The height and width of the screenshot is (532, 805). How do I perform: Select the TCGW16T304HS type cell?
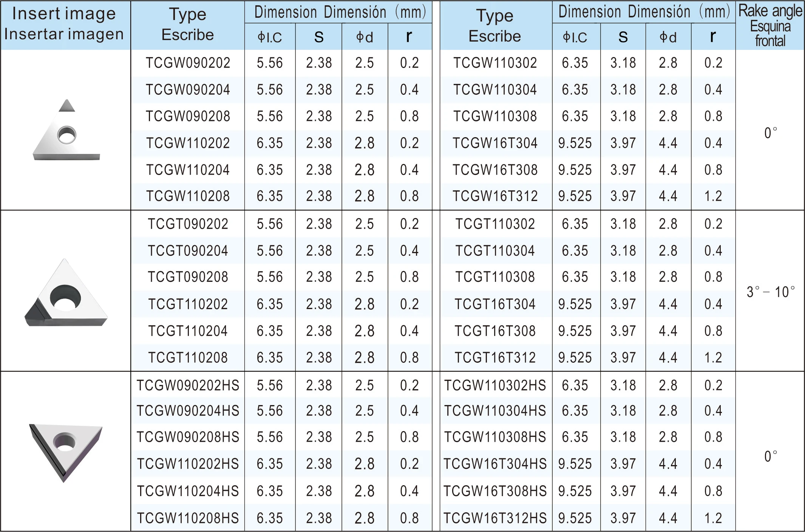495,464
